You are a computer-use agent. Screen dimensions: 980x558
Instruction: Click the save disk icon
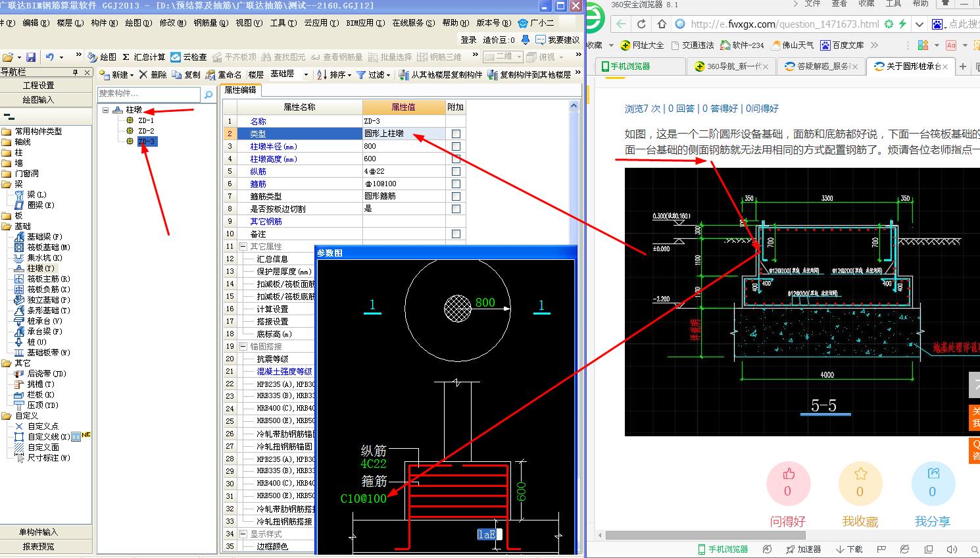31,57
